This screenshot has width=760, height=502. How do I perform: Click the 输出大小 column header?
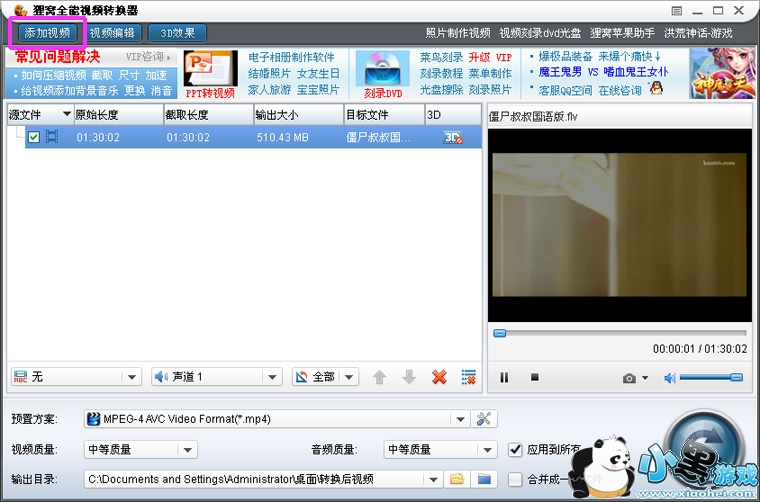pos(299,115)
